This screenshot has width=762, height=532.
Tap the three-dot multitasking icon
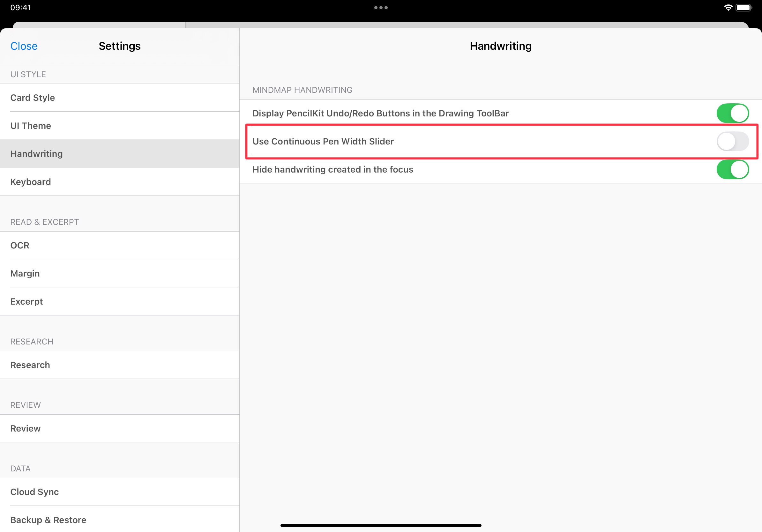point(381,8)
